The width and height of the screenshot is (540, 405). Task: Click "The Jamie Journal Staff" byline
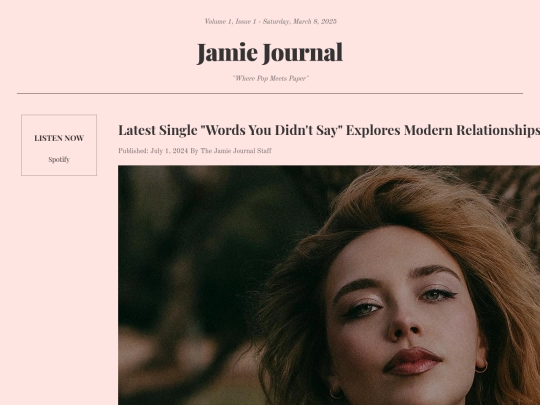[x=236, y=151]
